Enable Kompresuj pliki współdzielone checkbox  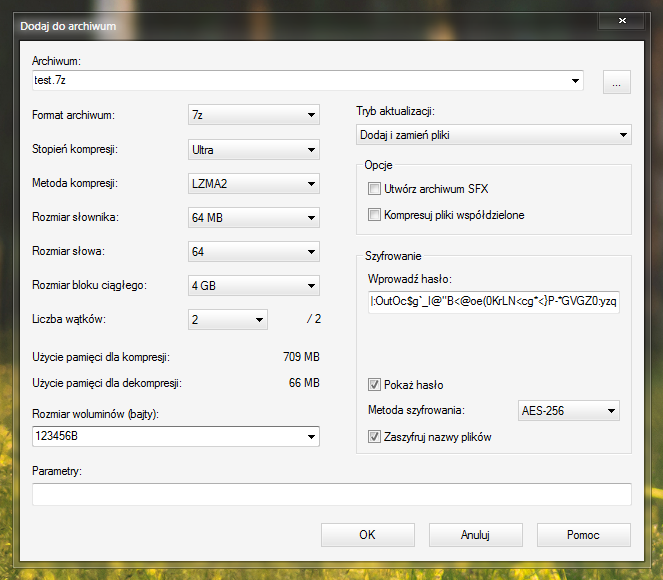tap(374, 215)
